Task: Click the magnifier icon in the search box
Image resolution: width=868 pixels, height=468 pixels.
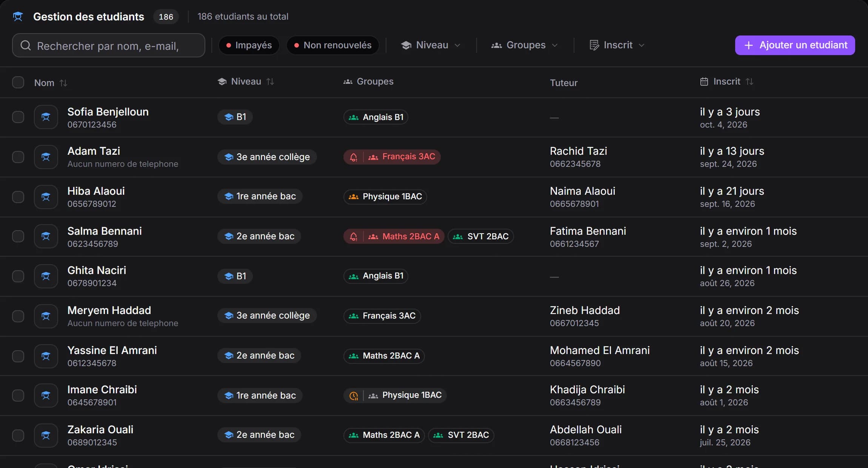Action: (26, 46)
